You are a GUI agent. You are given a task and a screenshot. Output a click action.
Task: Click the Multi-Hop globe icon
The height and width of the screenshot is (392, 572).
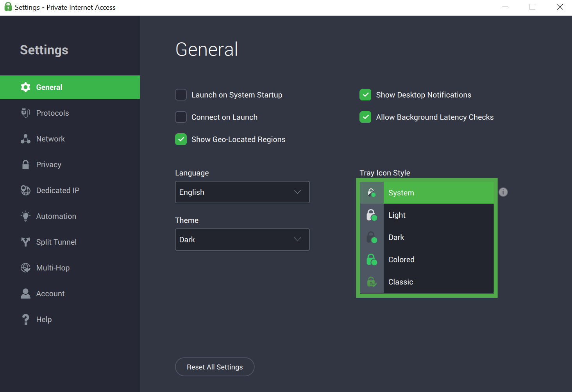(x=25, y=268)
